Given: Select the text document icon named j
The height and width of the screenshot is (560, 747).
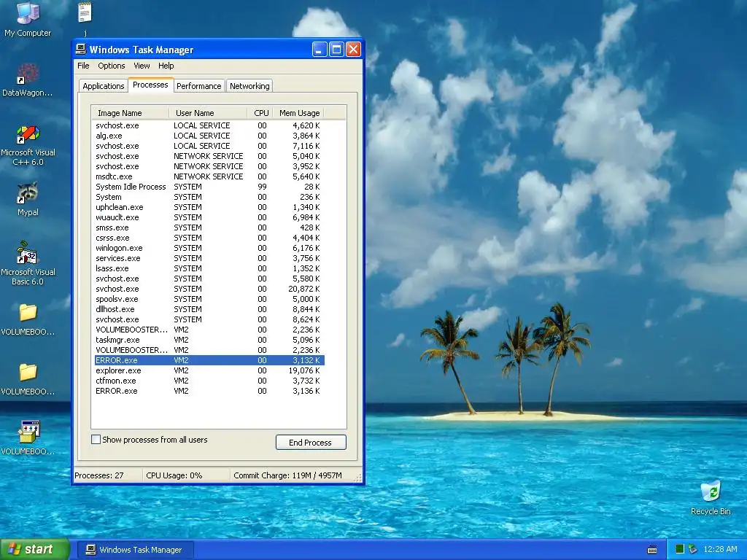Looking at the screenshot, I should coord(85,19).
